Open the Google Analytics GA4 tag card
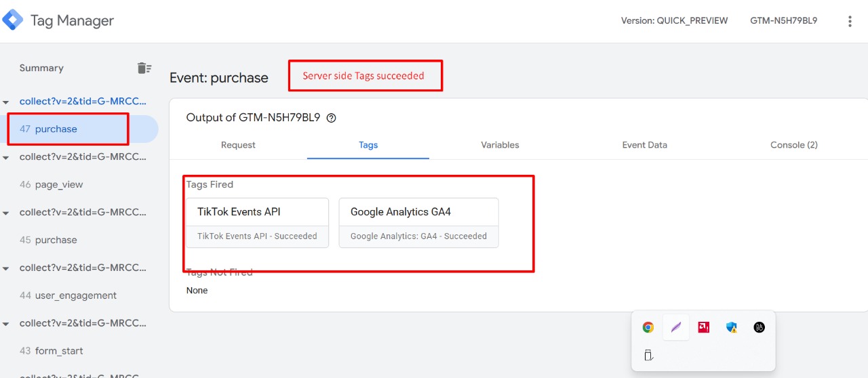868x378 pixels. (418, 223)
